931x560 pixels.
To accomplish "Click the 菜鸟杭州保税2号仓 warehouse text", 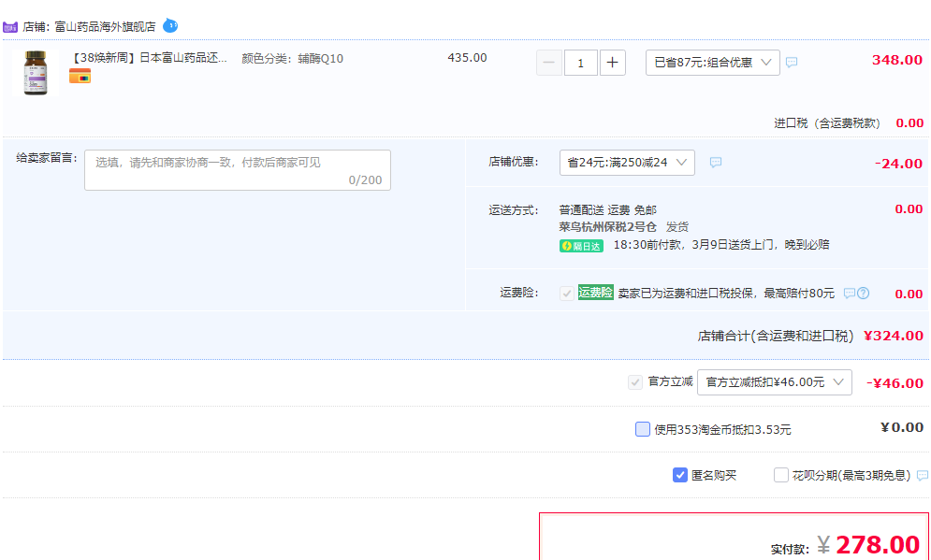I will [608, 226].
